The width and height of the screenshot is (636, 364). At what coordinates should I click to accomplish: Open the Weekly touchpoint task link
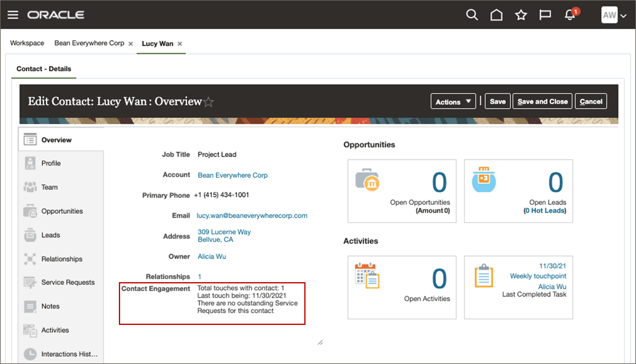point(538,276)
